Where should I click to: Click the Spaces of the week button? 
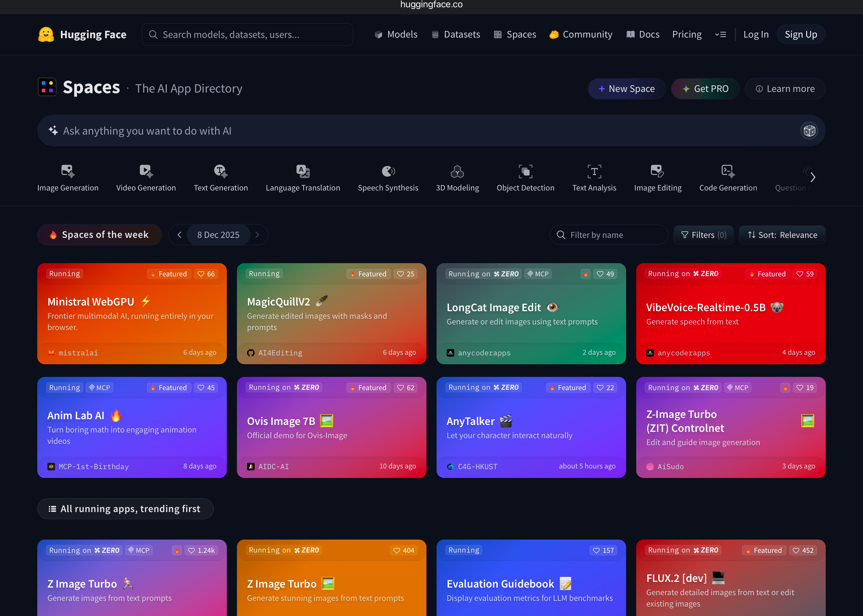pyautogui.click(x=100, y=235)
